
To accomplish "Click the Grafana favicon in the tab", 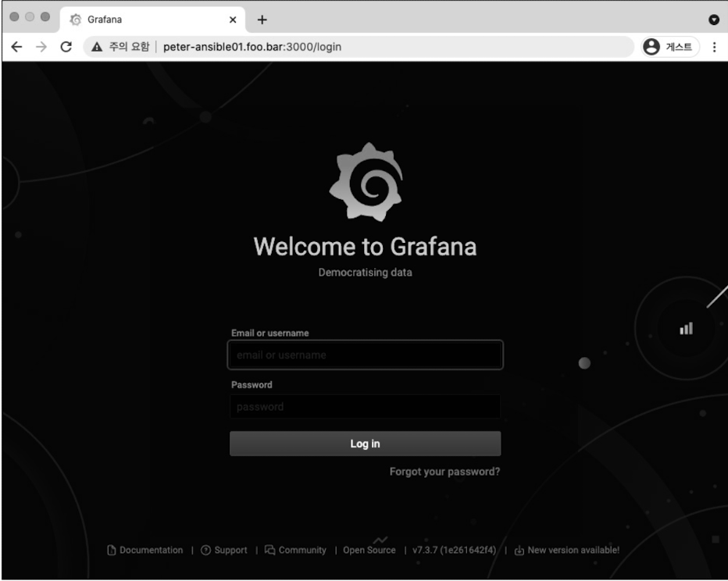I will pos(75,20).
